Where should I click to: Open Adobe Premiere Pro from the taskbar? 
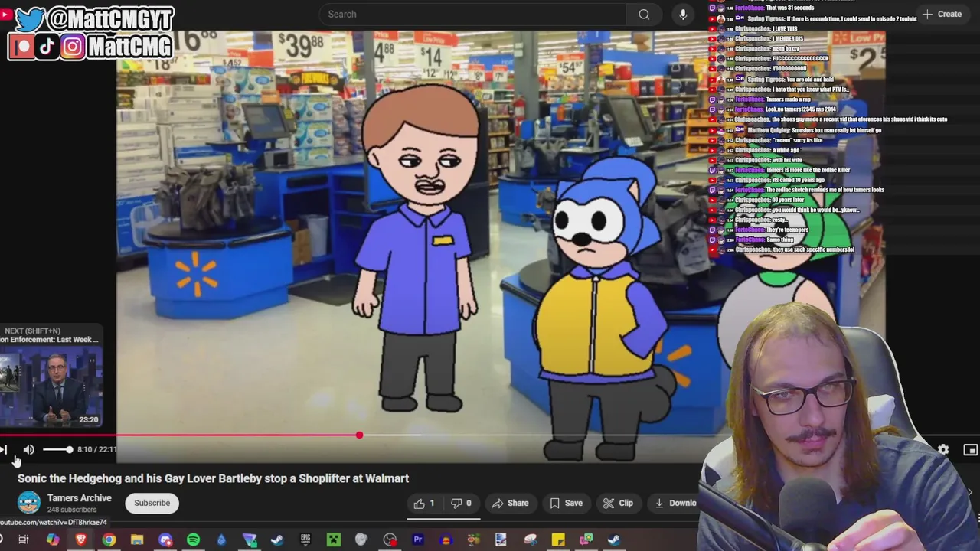418,540
